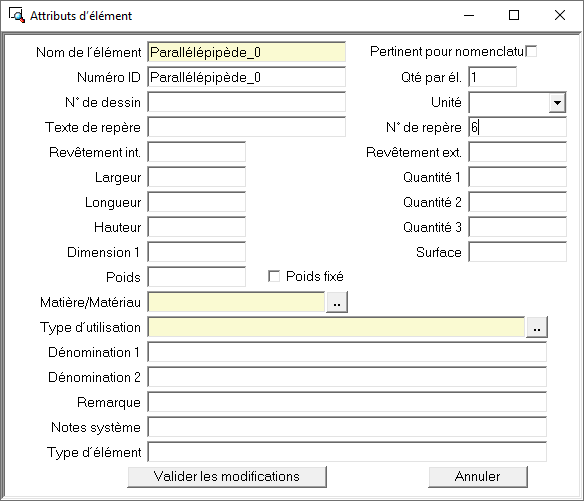
Task: Validate changes with Valider les modifications
Action: (227, 476)
